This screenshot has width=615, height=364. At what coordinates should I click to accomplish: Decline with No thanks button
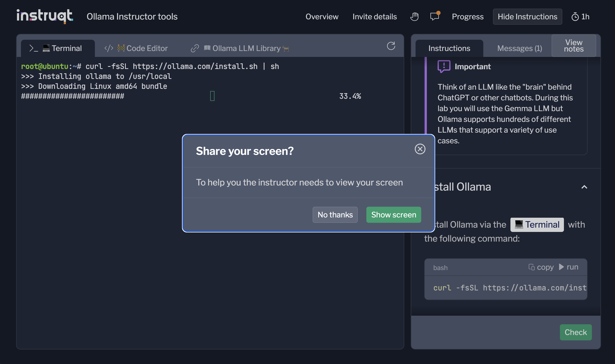335,215
